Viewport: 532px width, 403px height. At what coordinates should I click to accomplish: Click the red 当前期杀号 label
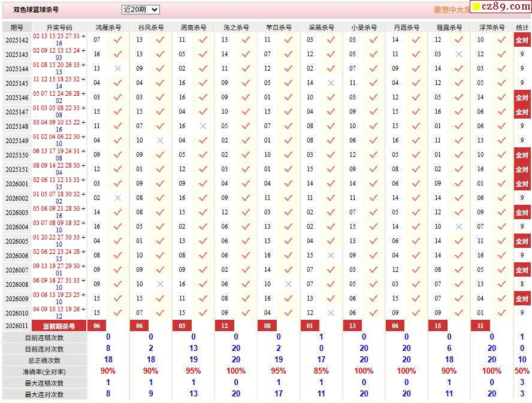coord(59,326)
